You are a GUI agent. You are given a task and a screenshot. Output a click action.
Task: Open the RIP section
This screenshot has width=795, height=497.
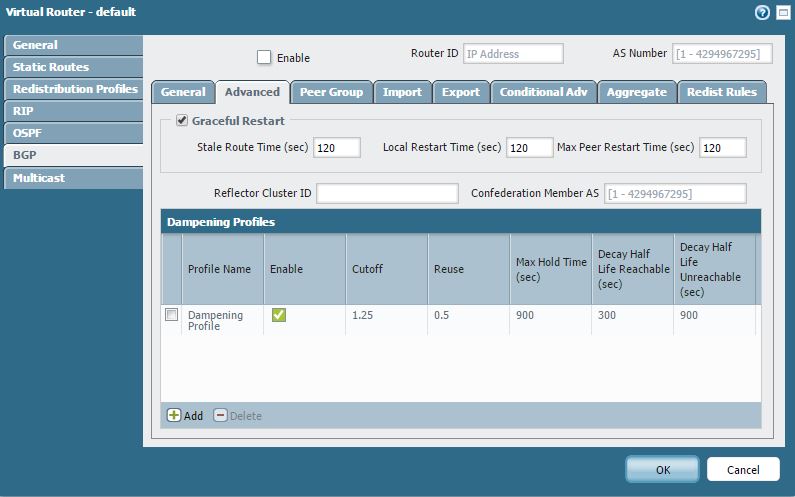(74, 111)
